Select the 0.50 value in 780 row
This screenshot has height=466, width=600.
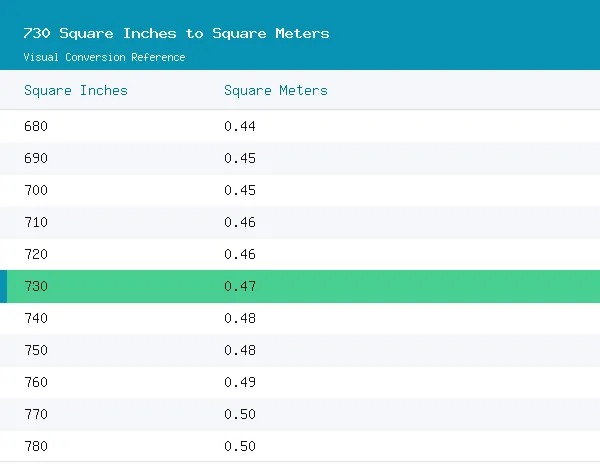pyautogui.click(x=240, y=446)
